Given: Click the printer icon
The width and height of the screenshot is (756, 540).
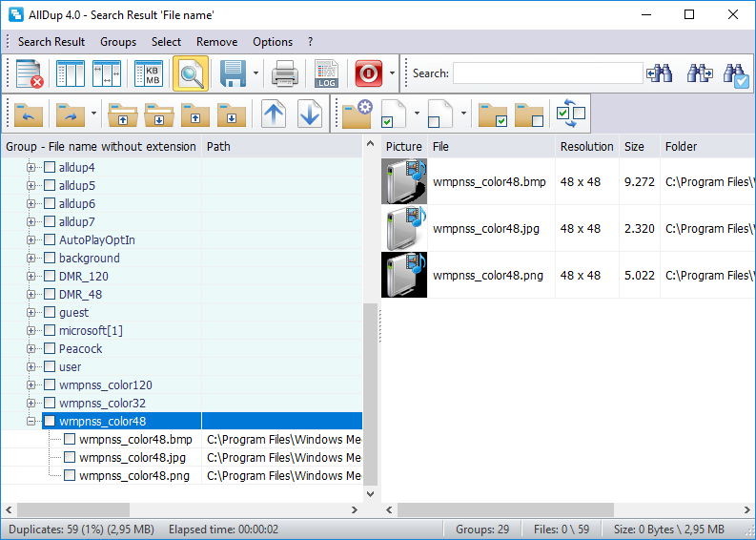Looking at the screenshot, I should 285,73.
